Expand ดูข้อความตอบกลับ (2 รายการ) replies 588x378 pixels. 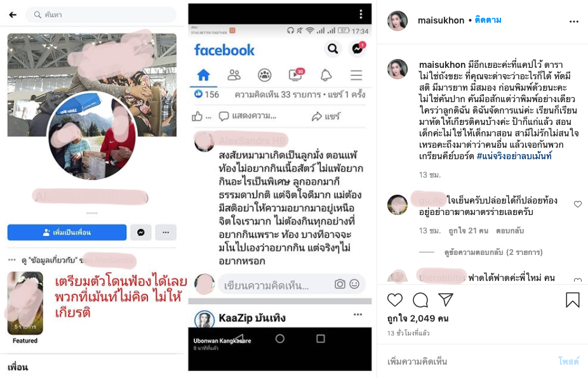pyautogui.click(x=493, y=252)
